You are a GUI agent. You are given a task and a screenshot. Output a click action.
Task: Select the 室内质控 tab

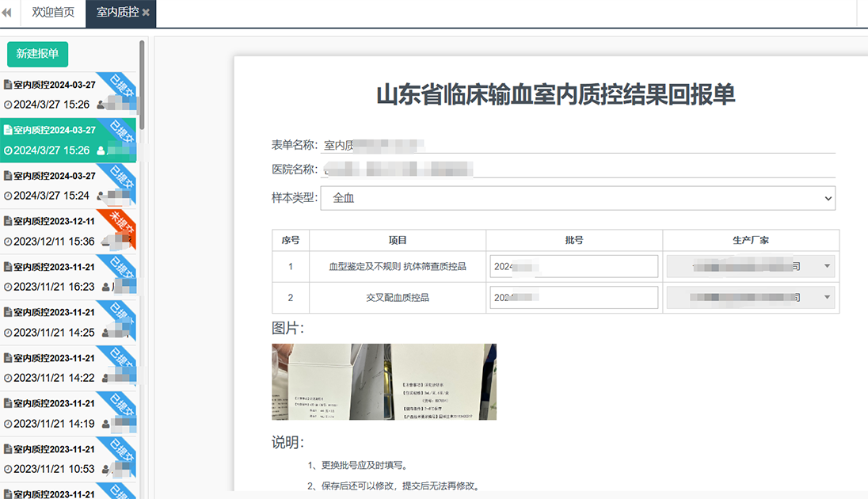coord(117,12)
